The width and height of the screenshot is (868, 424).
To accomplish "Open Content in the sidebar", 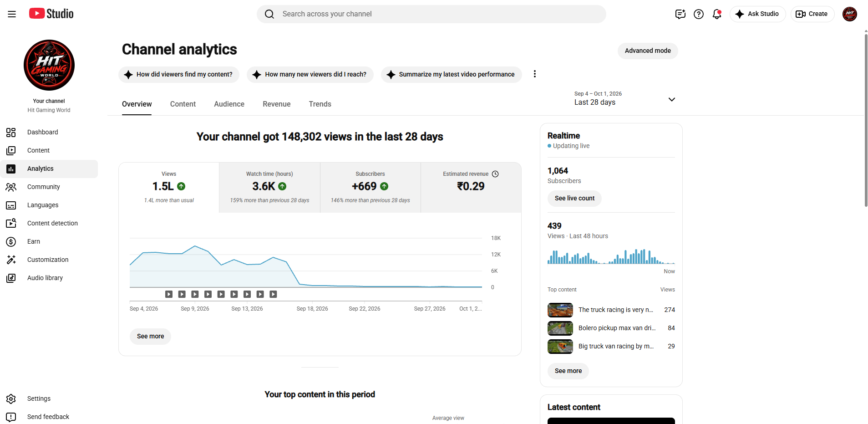I will coord(49,150).
